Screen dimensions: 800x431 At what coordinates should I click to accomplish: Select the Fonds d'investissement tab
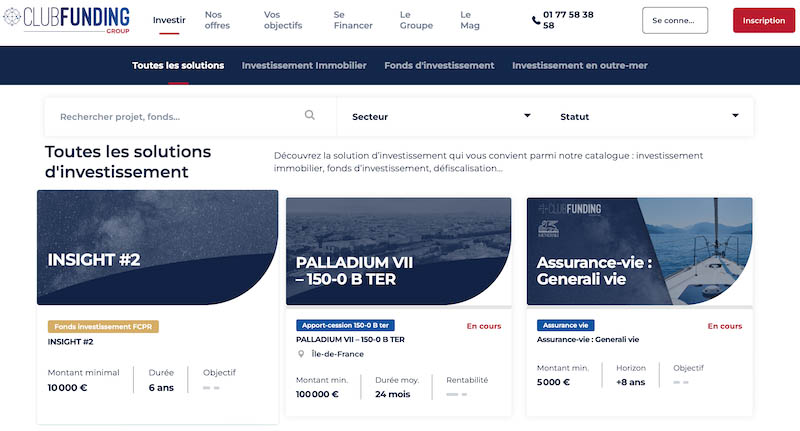click(x=439, y=65)
